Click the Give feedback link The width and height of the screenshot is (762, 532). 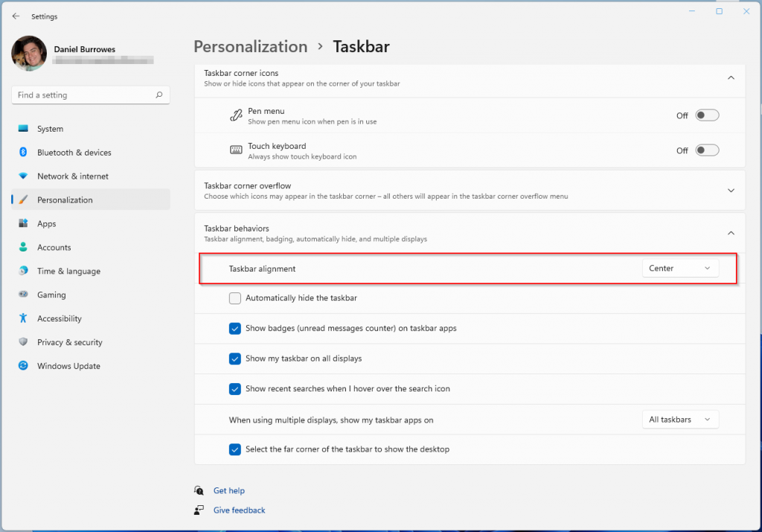click(239, 510)
